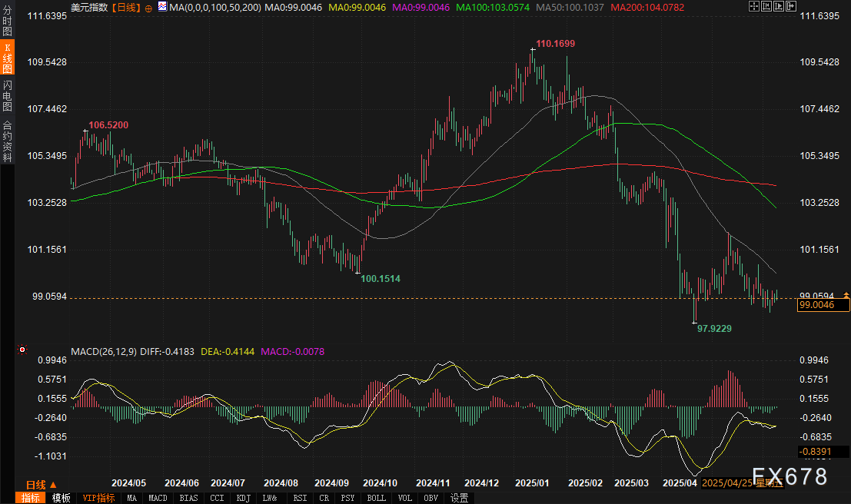Screen dimensions: 851x504
Task: Select the 指标 bottom tab
Action: (31, 498)
